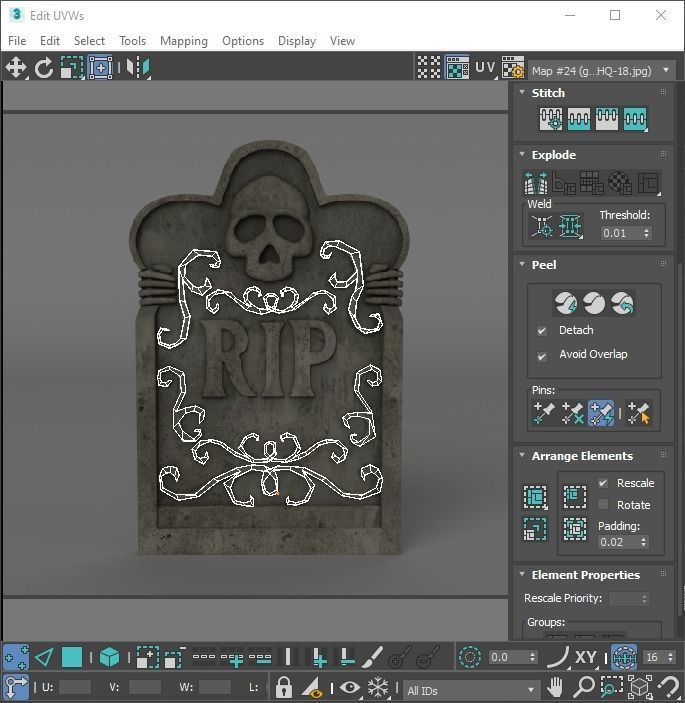Select Polygon sub-object mode

(x=72, y=658)
